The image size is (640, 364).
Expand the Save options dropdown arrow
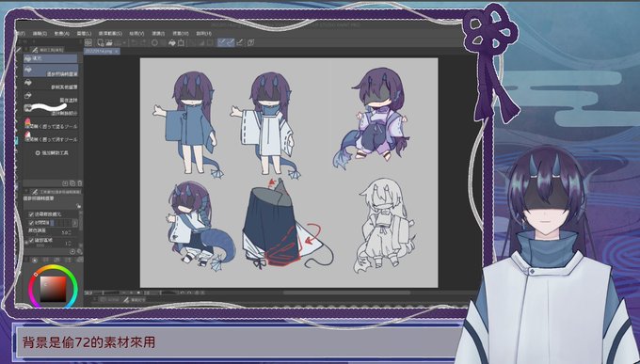[x=124, y=43]
